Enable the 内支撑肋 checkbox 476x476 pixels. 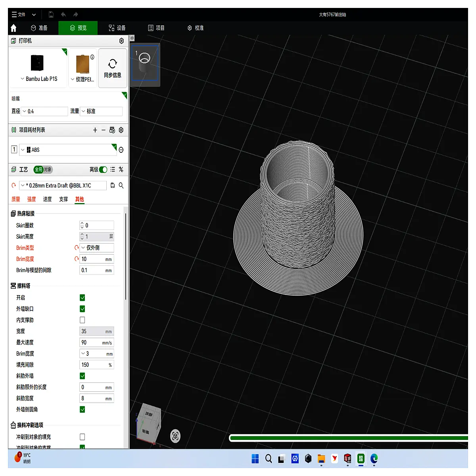(x=83, y=320)
